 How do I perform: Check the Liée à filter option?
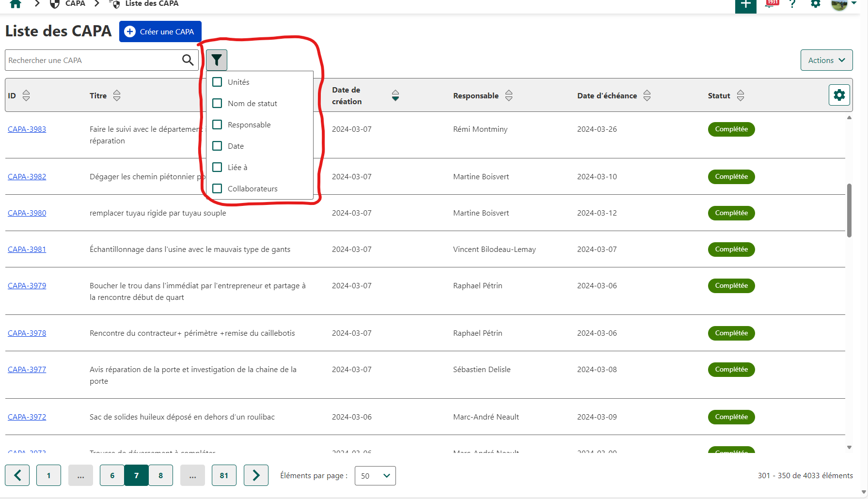217,167
